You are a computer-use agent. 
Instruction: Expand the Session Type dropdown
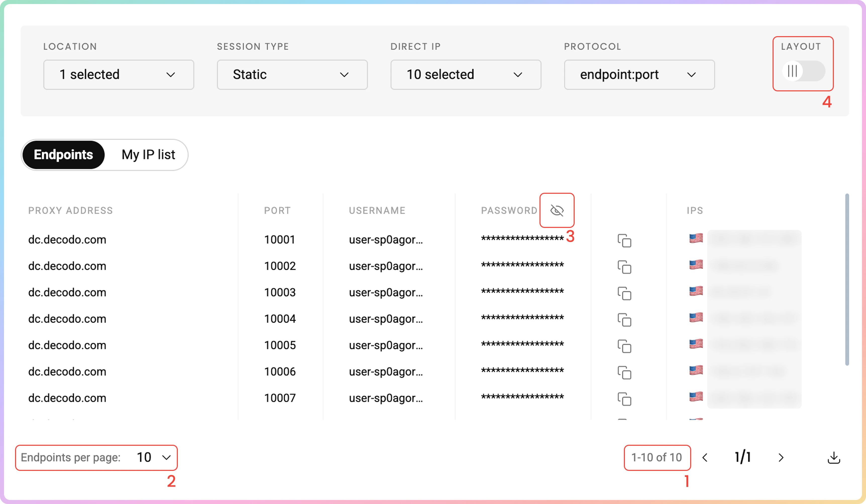click(x=292, y=75)
